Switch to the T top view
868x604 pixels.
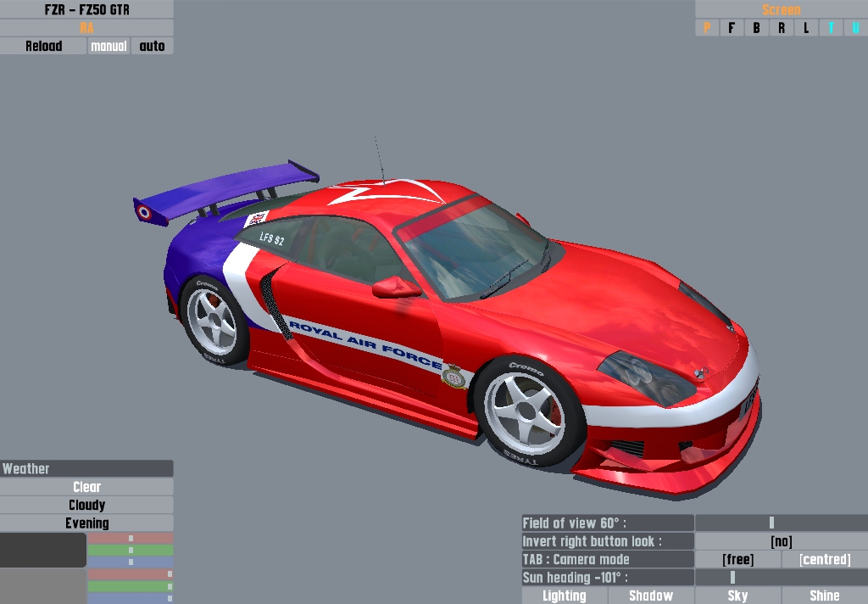pyautogui.click(x=831, y=28)
